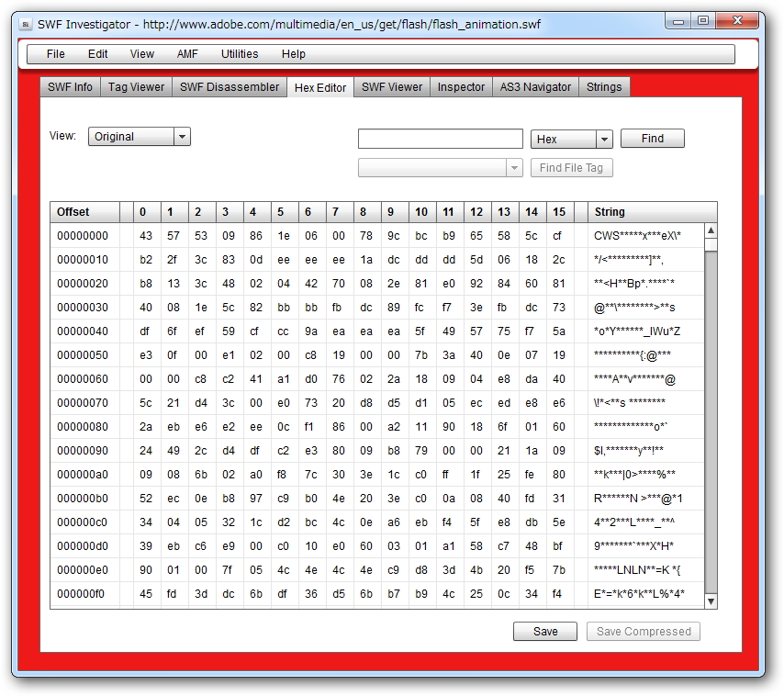Click byte 7b in row 00000050
This screenshot has width=784, height=696.
point(421,355)
